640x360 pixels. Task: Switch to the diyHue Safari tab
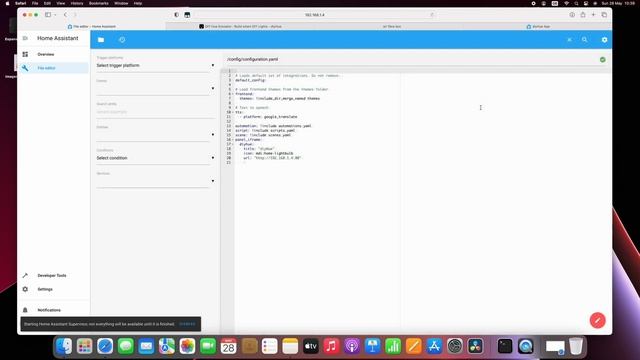[x=538, y=27]
